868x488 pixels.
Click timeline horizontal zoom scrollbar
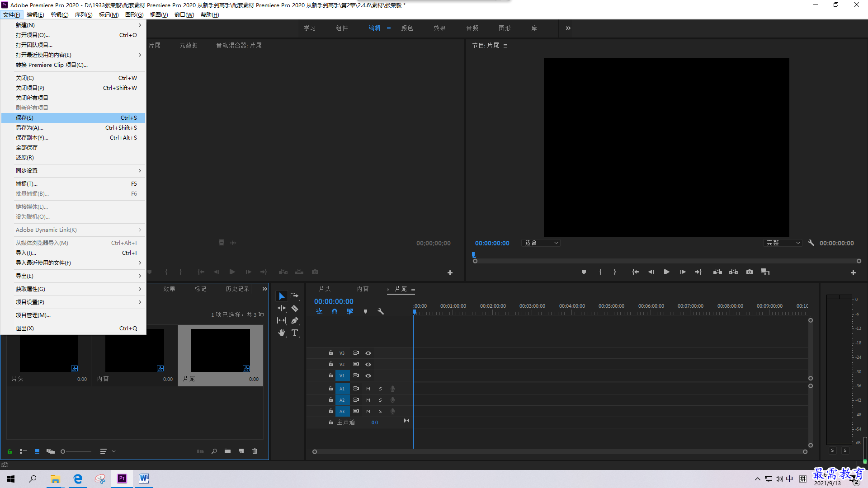[x=560, y=452]
